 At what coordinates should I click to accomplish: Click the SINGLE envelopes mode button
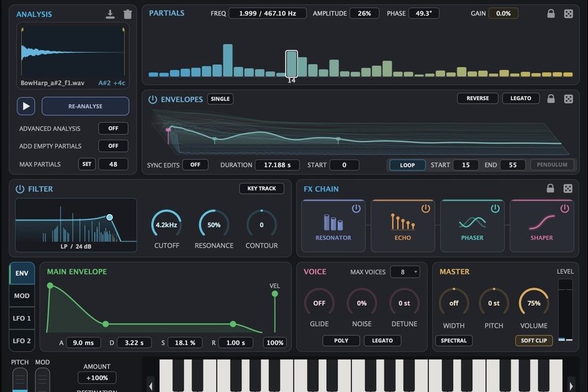point(220,99)
